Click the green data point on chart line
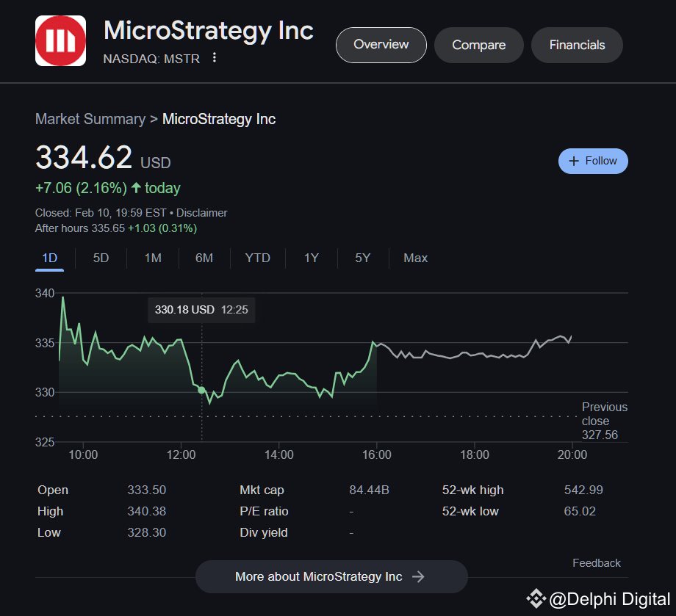 (x=201, y=390)
